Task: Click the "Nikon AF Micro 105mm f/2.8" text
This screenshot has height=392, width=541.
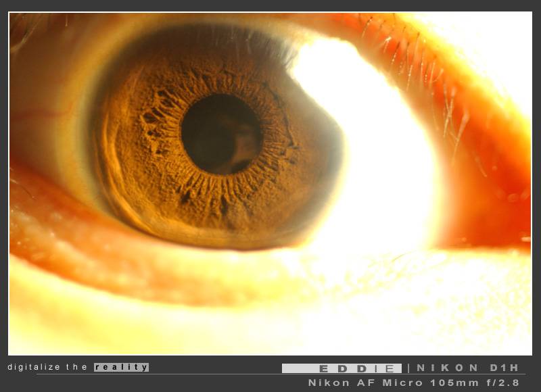Action: [x=414, y=383]
